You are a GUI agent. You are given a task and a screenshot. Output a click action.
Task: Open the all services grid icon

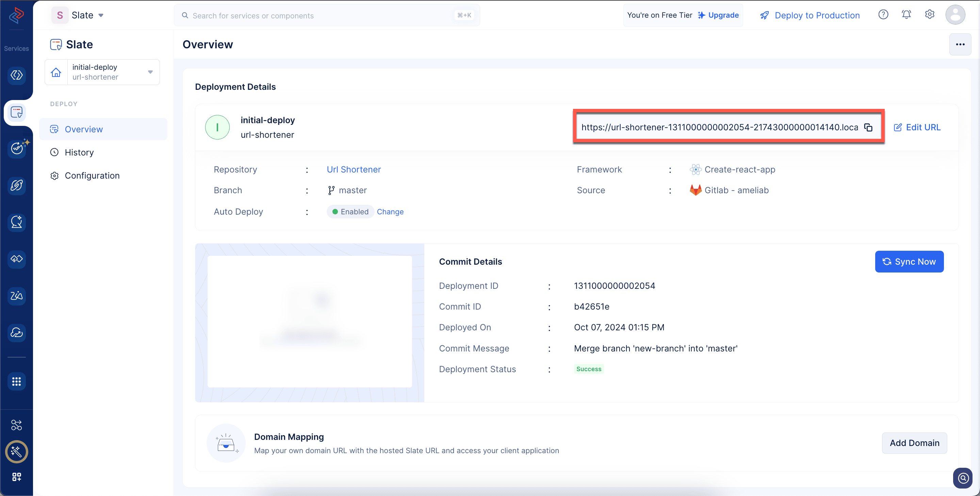click(x=16, y=381)
